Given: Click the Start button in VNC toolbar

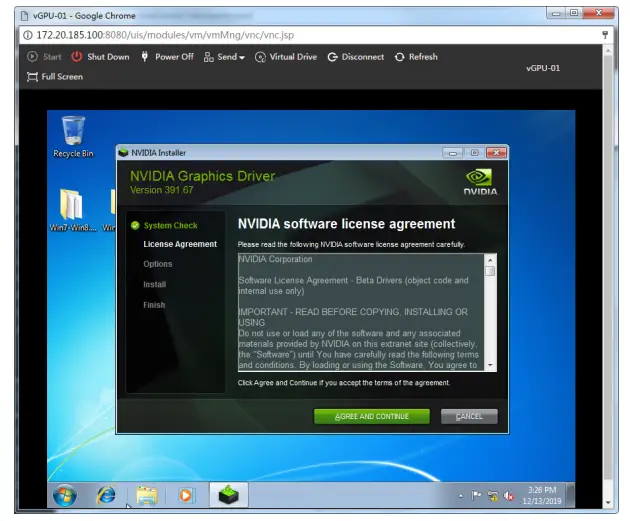Looking at the screenshot, I should point(44,57).
